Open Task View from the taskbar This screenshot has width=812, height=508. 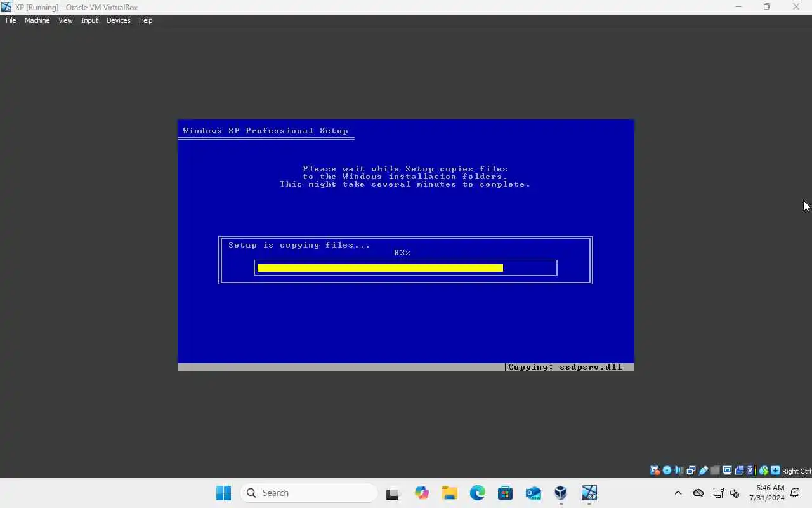(393, 493)
